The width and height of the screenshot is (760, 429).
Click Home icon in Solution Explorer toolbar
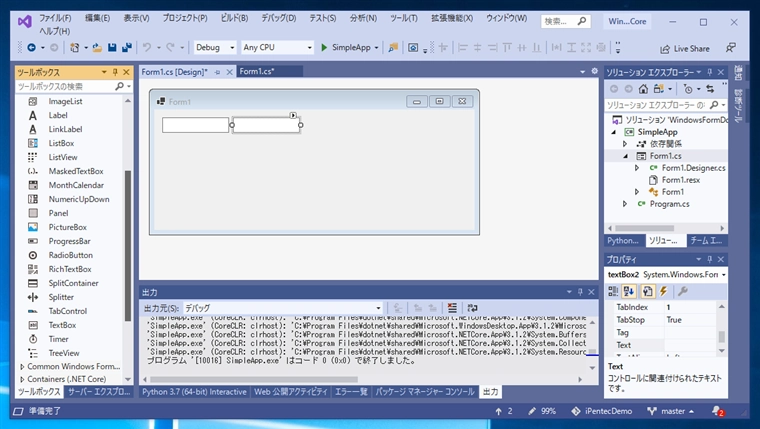click(x=643, y=89)
